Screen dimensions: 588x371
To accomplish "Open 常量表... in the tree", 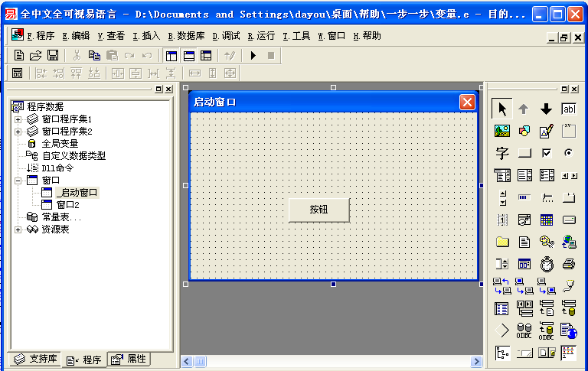I will click(x=61, y=217).
